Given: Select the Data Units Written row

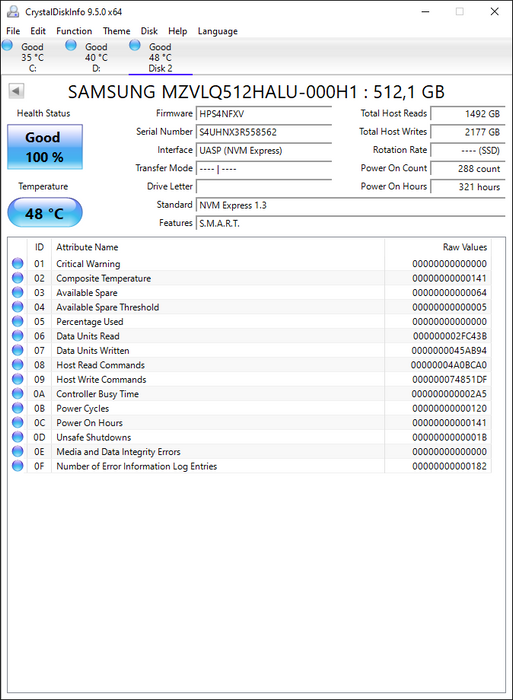Looking at the screenshot, I should (x=250, y=350).
